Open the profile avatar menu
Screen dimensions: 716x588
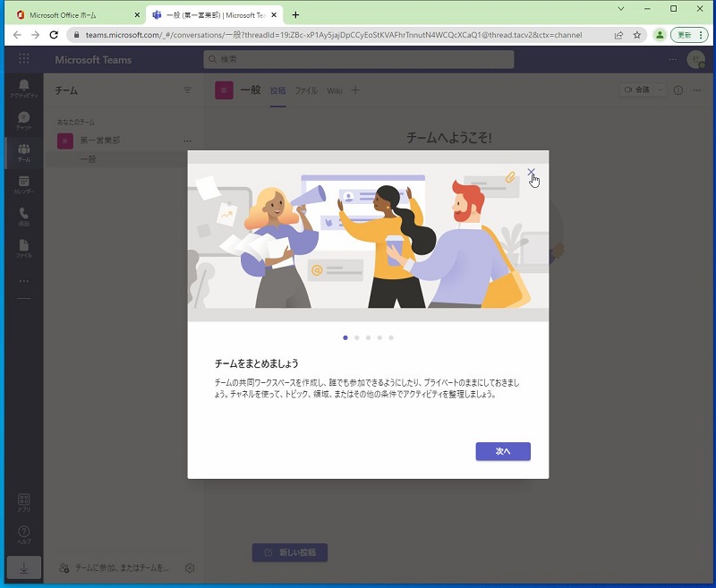pos(696,59)
